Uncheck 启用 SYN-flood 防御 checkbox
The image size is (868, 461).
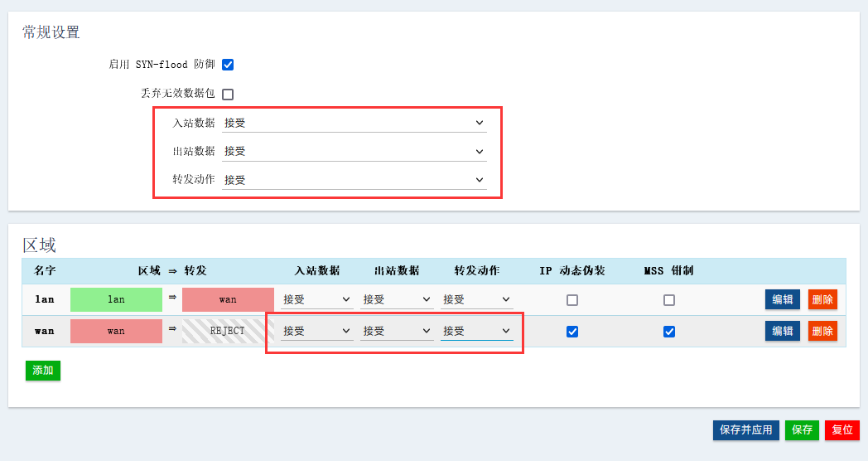pyautogui.click(x=228, y=65)
